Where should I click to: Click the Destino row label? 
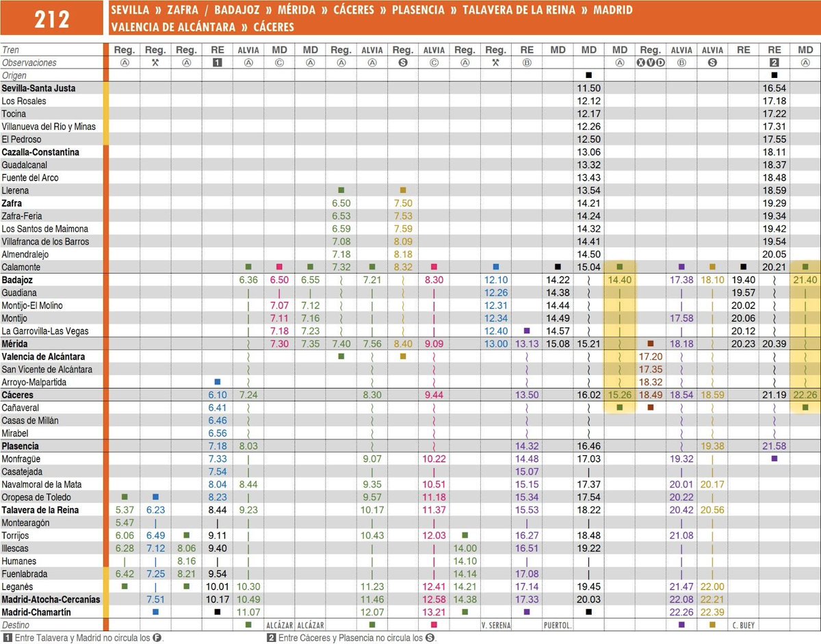pos(15,625)
